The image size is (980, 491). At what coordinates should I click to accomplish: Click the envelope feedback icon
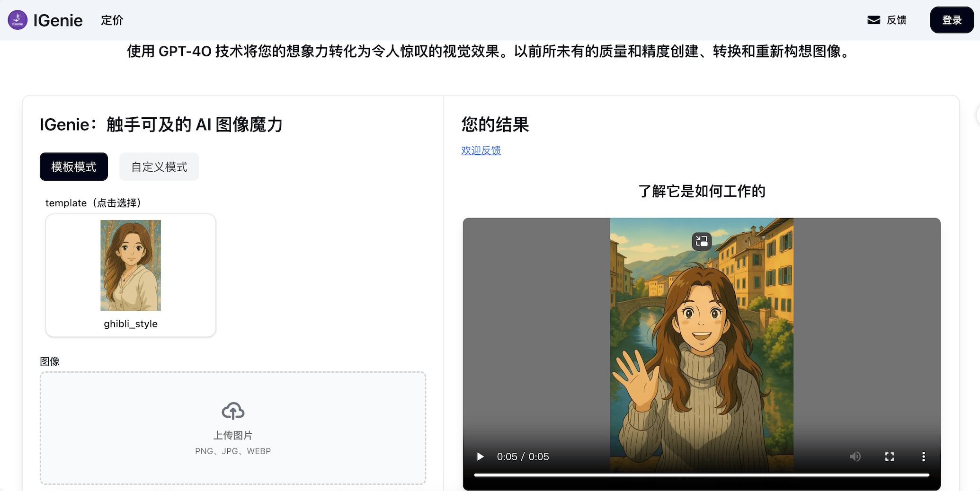tap(873, 20)
